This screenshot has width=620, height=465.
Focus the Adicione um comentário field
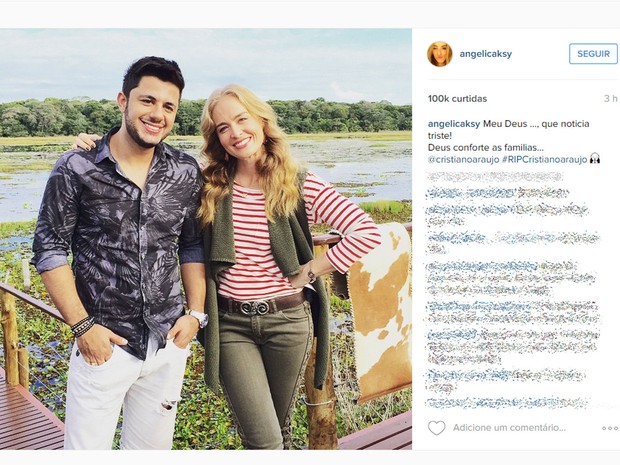(x=510, y=427)
